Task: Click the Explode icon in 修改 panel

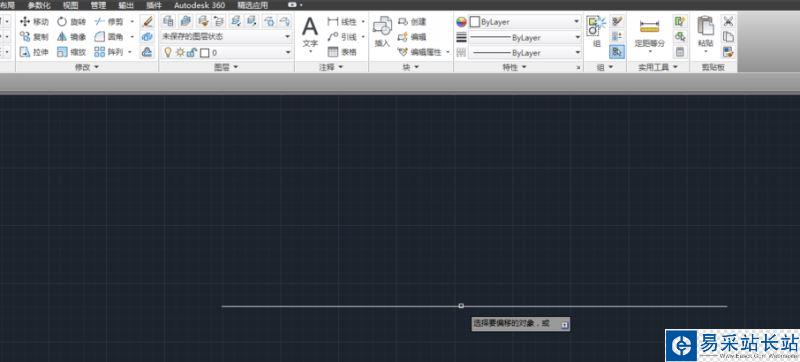Action: (x=147, y=37)
